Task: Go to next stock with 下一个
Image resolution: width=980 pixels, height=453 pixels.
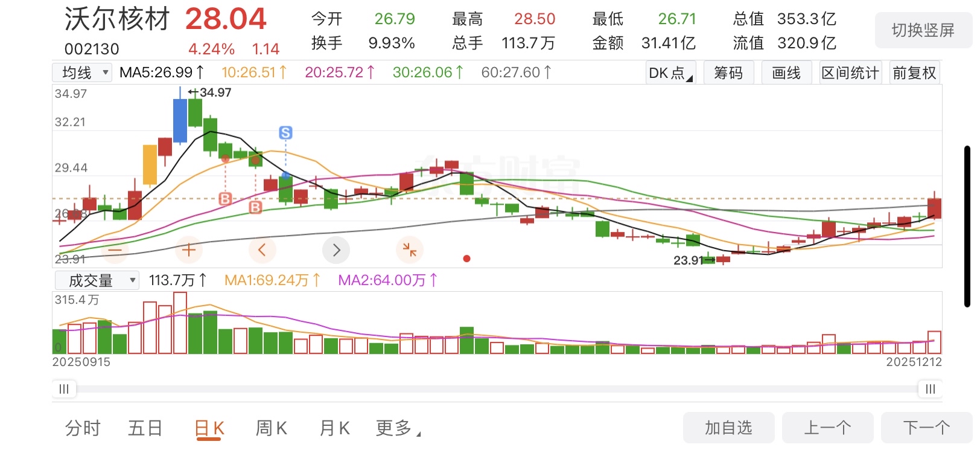Action: [x=926, y=428]
